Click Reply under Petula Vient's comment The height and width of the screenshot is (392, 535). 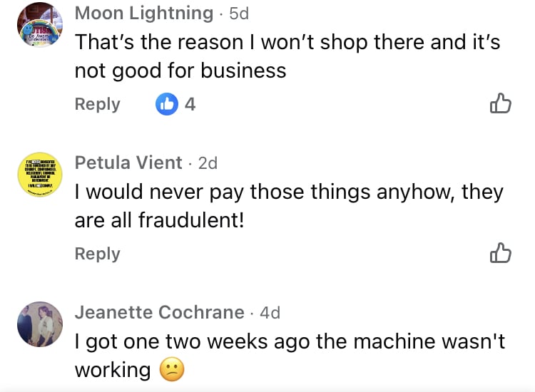(x=97, y=254)
